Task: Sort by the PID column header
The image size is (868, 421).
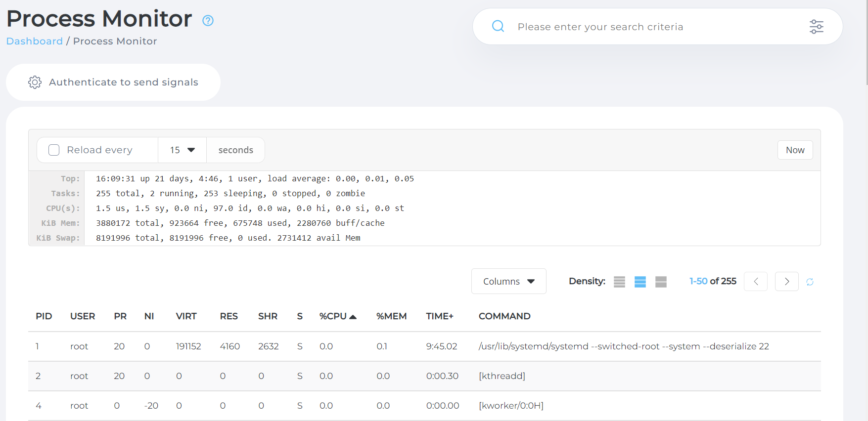Action: (x=44, y=316)
